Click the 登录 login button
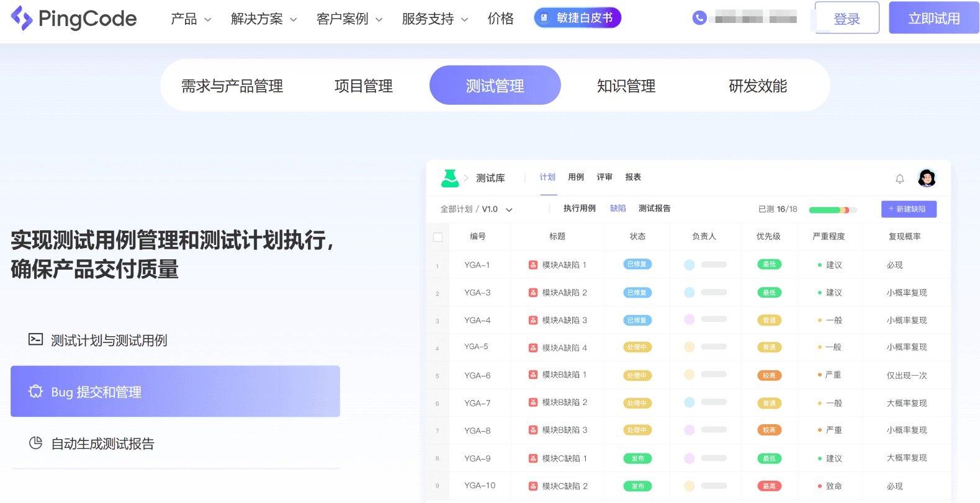The image size is (980, 503). (847, 18)
